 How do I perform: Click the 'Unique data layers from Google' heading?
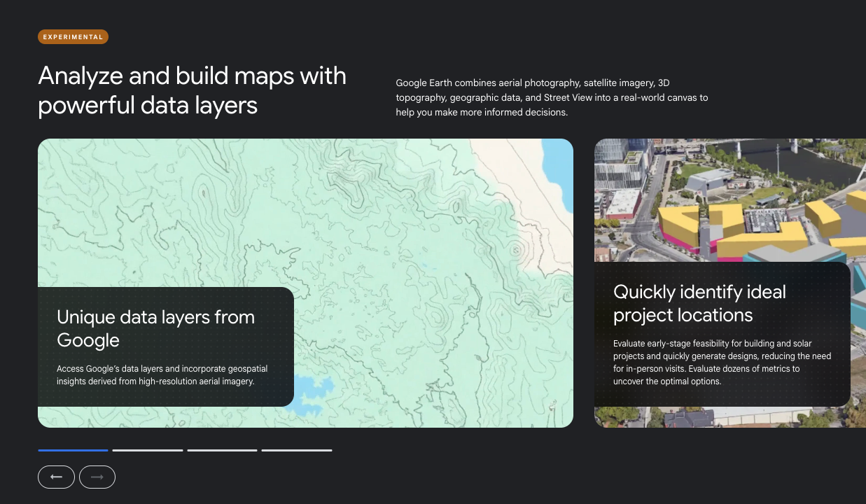155,328
